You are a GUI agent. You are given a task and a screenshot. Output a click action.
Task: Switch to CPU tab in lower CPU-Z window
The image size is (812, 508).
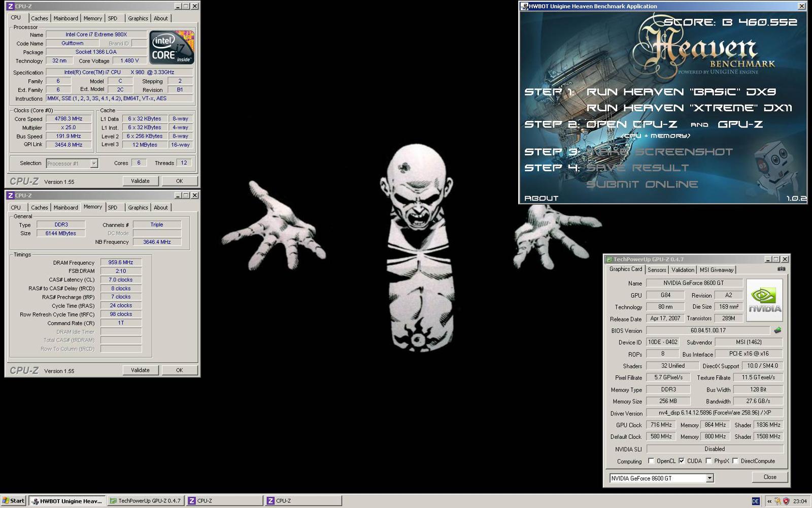coord(16,207)
